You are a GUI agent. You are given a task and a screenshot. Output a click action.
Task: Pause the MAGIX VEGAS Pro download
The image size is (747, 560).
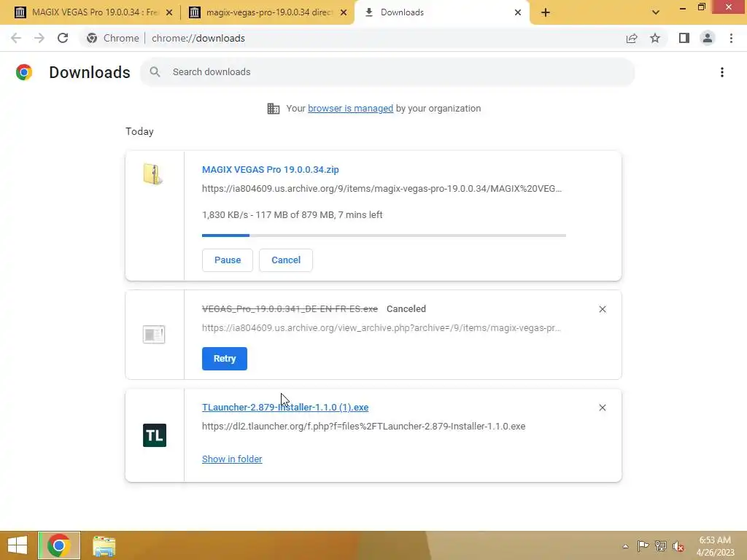pyautogui.click(x=228, y=260)
